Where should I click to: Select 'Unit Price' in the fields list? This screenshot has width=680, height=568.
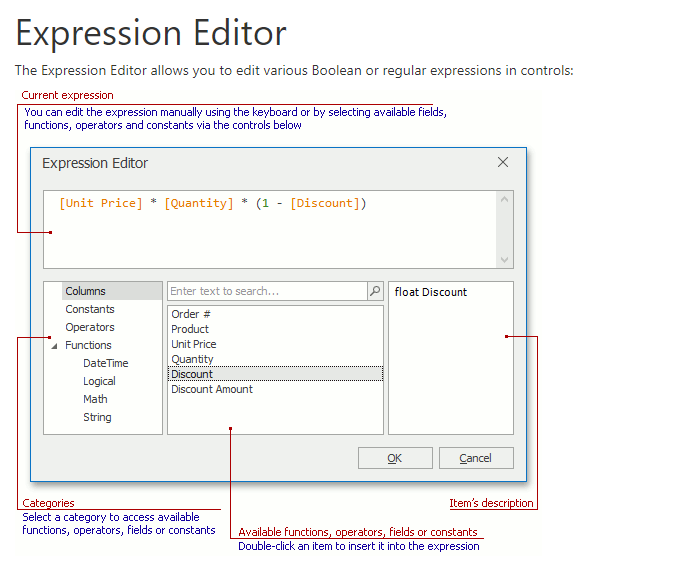coord(275,344)
